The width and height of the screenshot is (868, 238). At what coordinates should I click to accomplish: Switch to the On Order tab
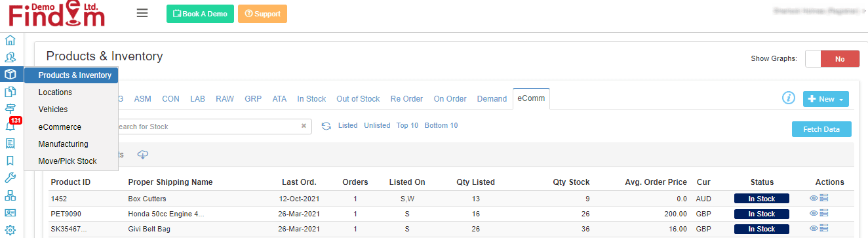(x=450, y=99)
